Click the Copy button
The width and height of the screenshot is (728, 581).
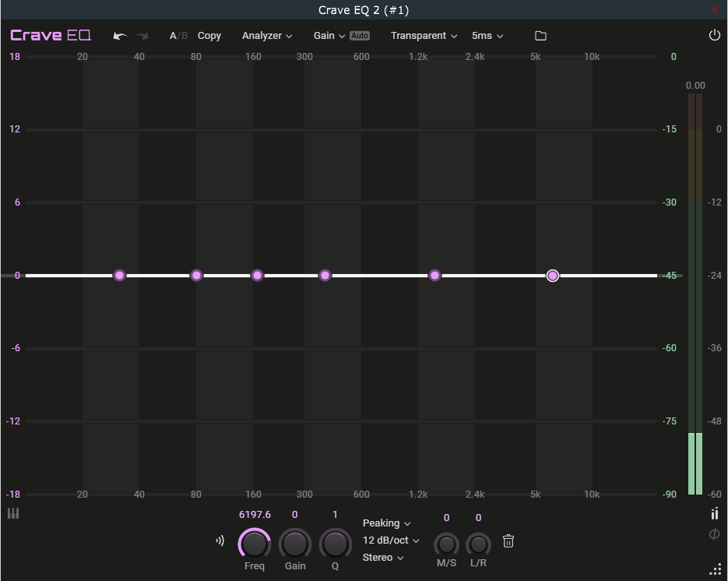[209, 36]
